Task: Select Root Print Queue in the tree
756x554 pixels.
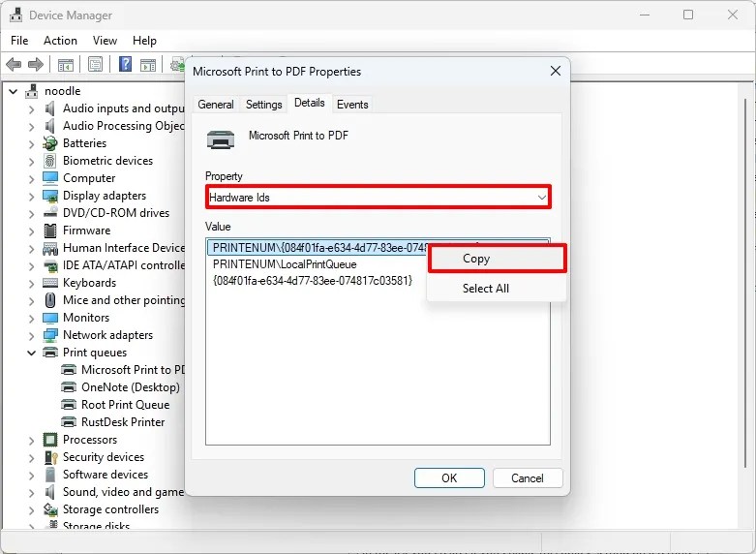Action: pos(126,405)
